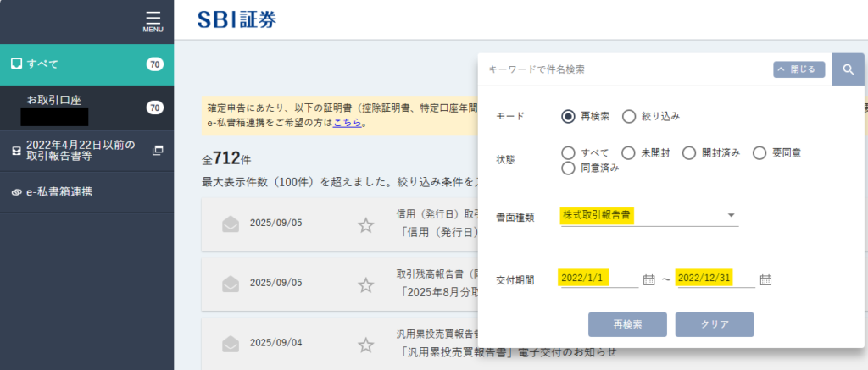Open the start date calendar icon
This screenshot has width=868, height=370.
tap(648, 279)
